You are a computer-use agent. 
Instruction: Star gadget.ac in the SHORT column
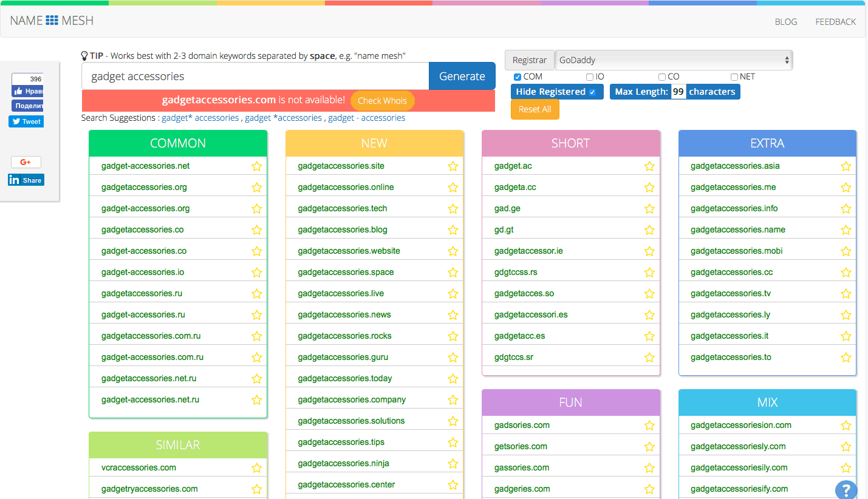coord(649,165)
